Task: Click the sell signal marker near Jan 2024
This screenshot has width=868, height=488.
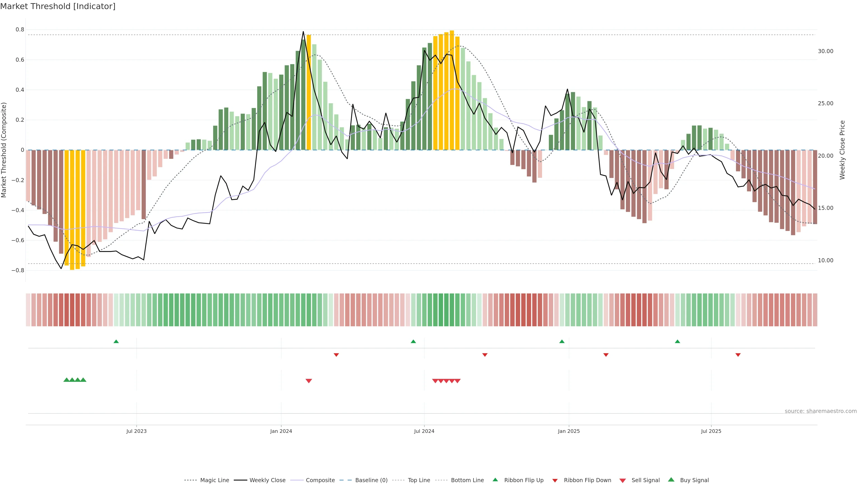Action: pyautogui.click(x=309, y=381)
